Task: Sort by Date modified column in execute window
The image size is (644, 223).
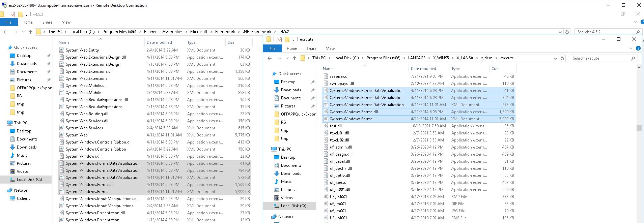Action: pyautogui.click(x=423, y=69)
